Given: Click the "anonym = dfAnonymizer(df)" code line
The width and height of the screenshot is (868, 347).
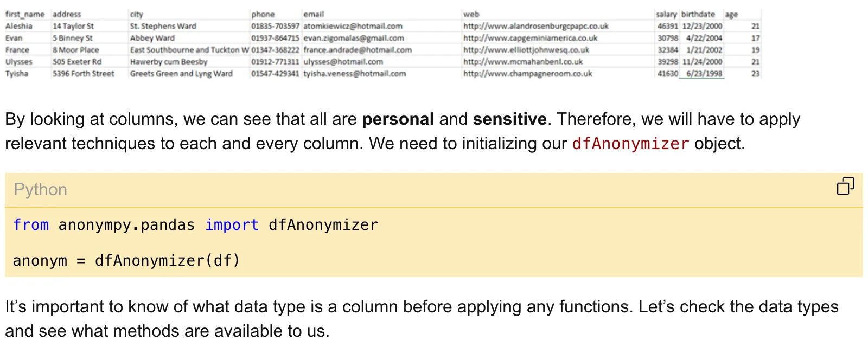Looking at the screenshot, I should [x=126, y=261].
